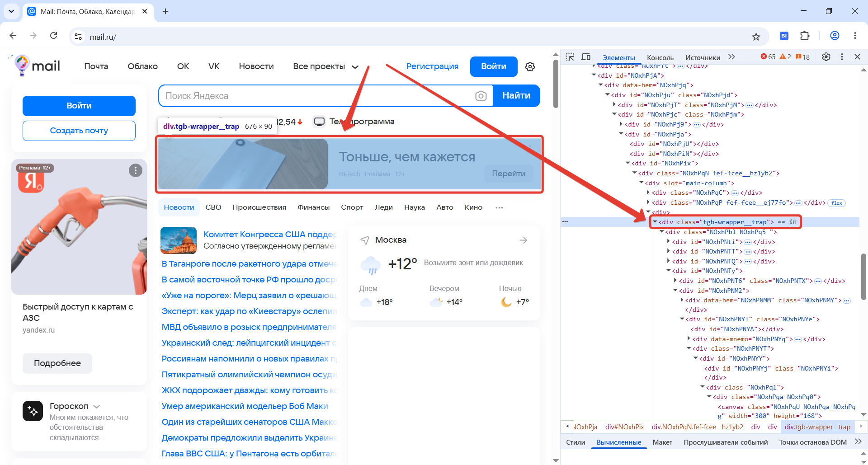This screenshot has width=868, height=465.
Task: Collapse the div id NOxhPjA tree node
Action: click(594, 75)
